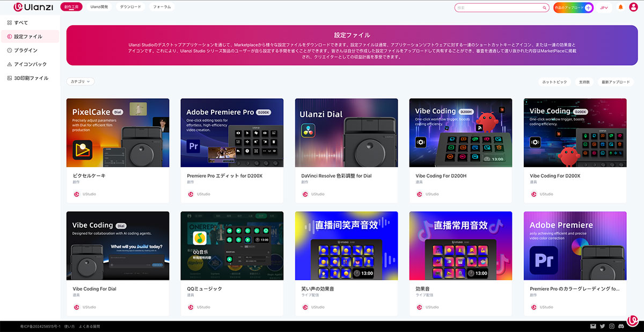Viewport: 644px width, 332px height.
Task: Open the 使い方 link in the footer
Action: 69,326
